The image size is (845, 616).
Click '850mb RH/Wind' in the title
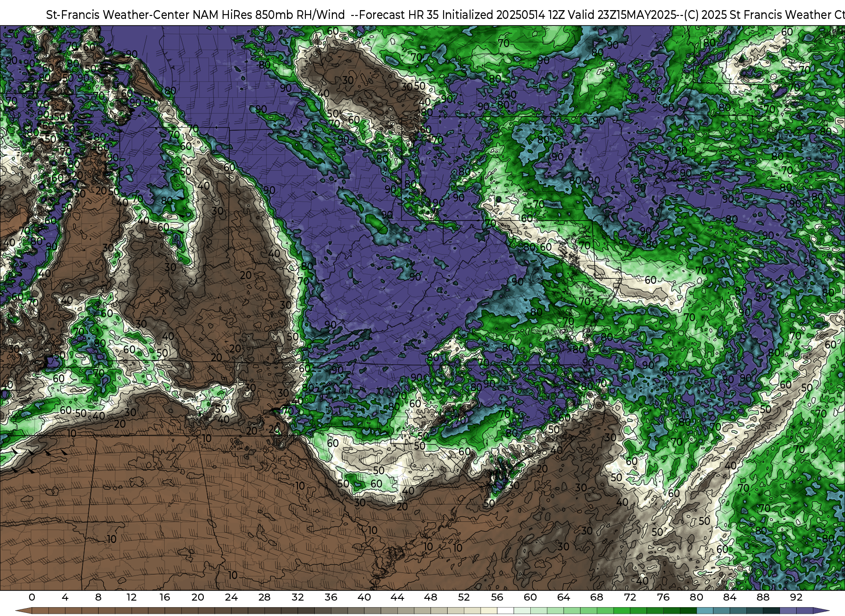[x=300, y=15]
